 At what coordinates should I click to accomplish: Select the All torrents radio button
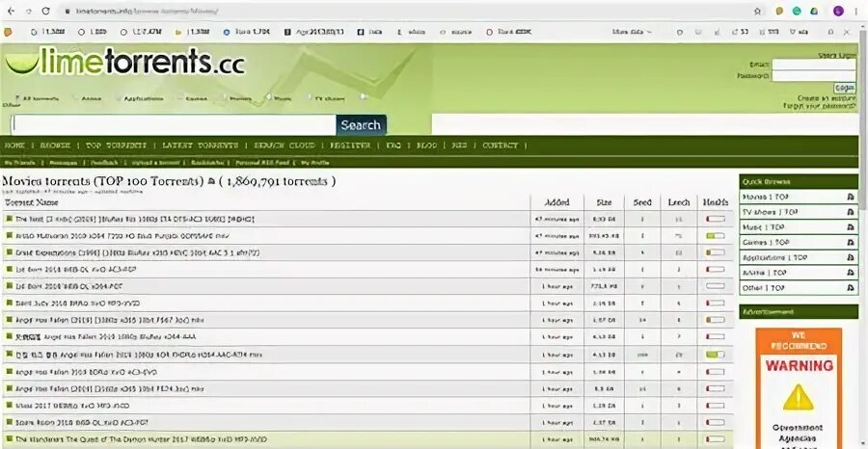pyautogui.click(x=18, y=97)
